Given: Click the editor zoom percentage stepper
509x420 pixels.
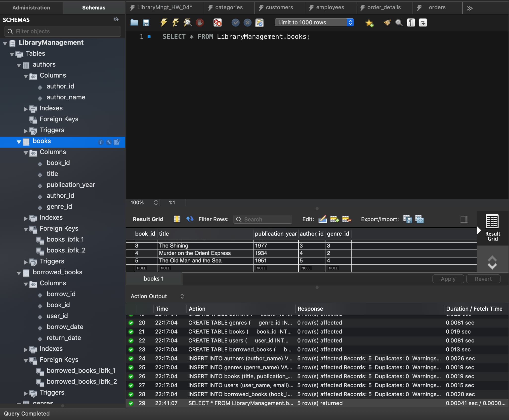Looking at the screenshot, I should pos(156,203).
